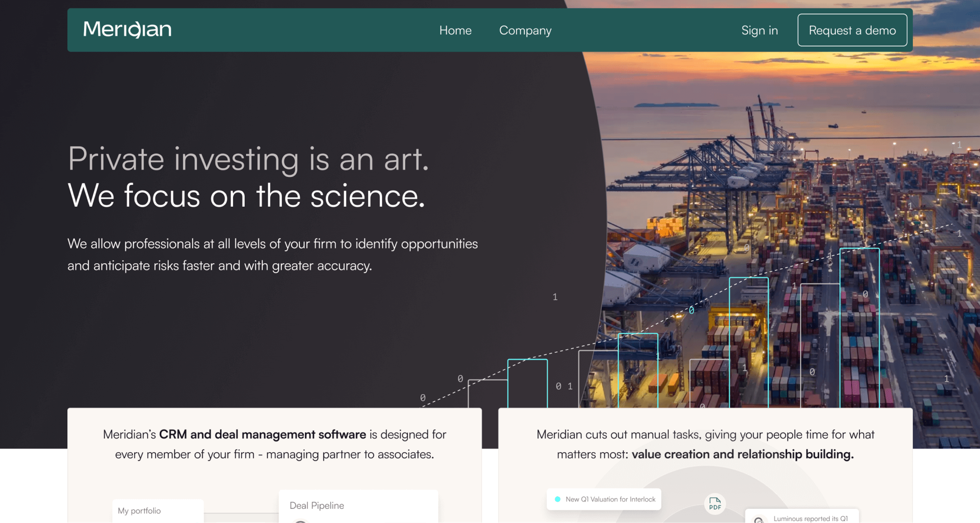Request a demo via header button

click(x=852, y=30)
